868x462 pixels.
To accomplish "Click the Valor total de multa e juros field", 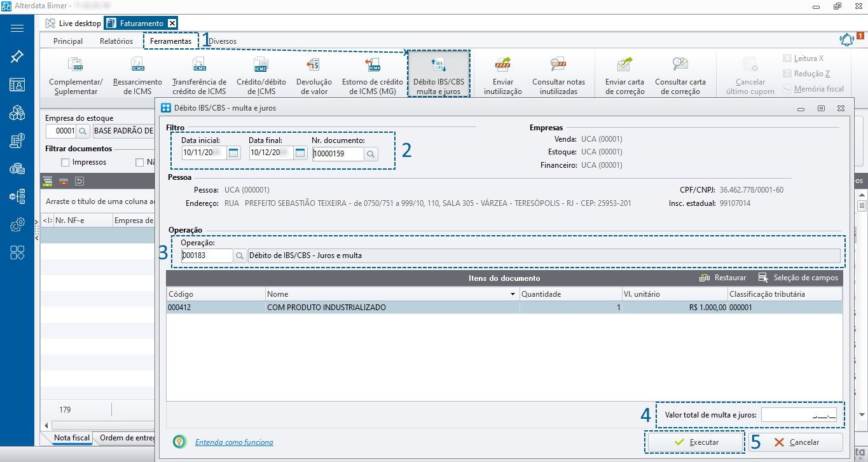I will (x=799, y=416).
